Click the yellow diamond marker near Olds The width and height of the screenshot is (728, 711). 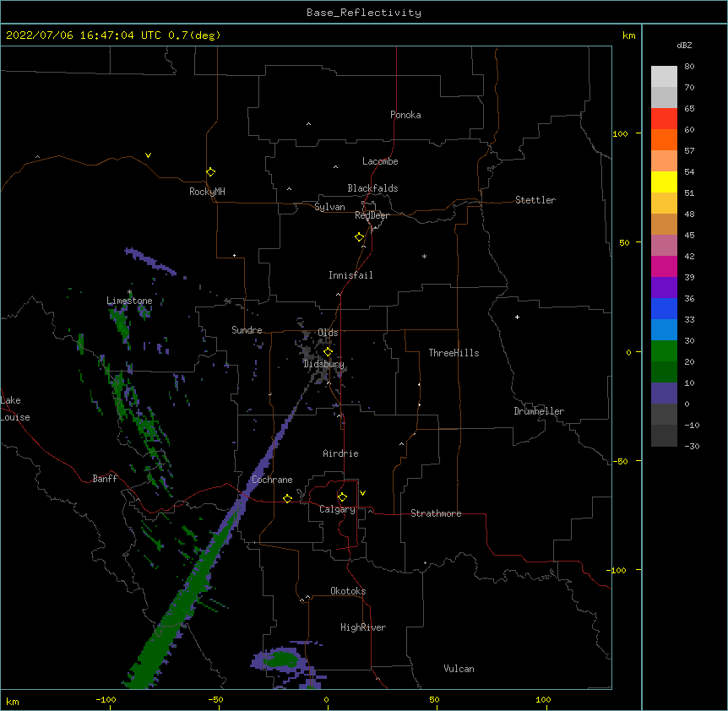coord(328,352)
